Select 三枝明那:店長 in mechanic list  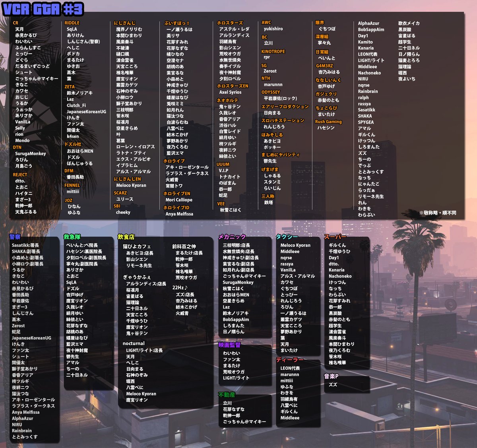(237, 245)
